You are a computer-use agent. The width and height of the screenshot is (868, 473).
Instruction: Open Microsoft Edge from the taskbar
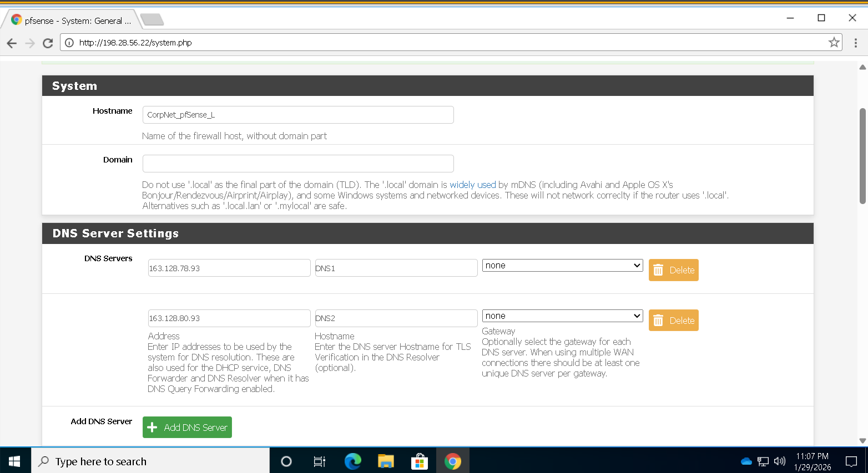[x=352, y=461]
